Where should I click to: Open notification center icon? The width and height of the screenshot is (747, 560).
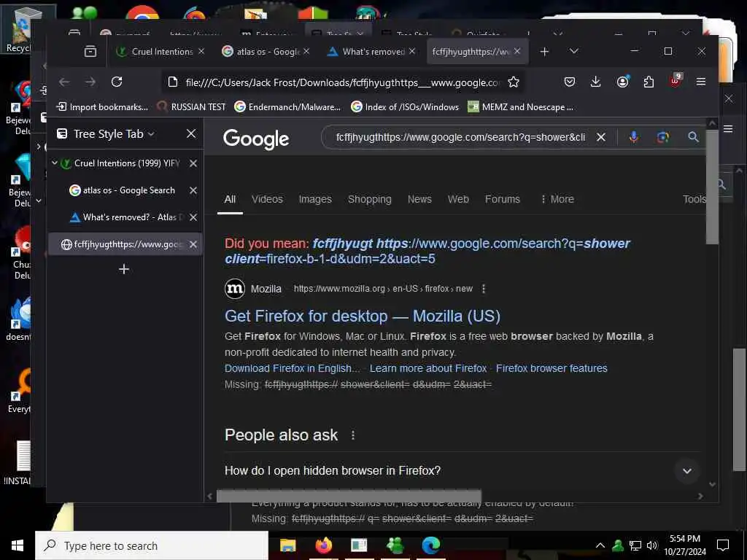pyautogui.click(x=723, y=545)
